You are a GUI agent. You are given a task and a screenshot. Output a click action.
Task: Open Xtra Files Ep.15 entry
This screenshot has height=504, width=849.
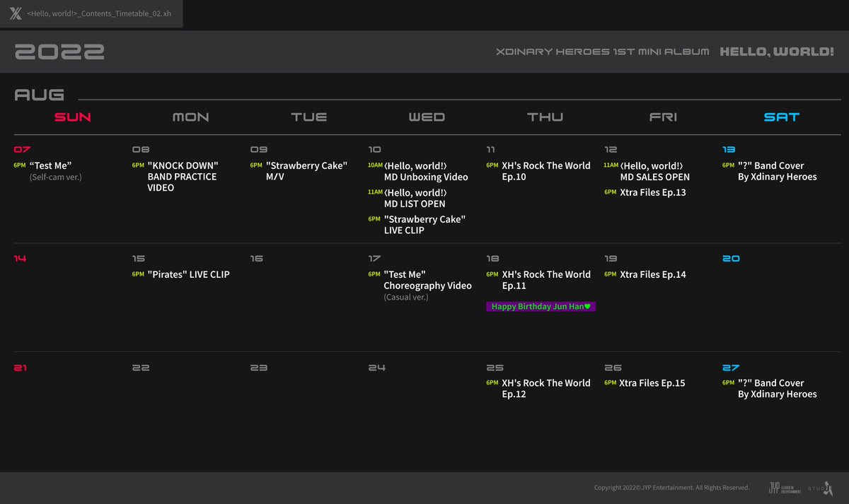[645, 383]
